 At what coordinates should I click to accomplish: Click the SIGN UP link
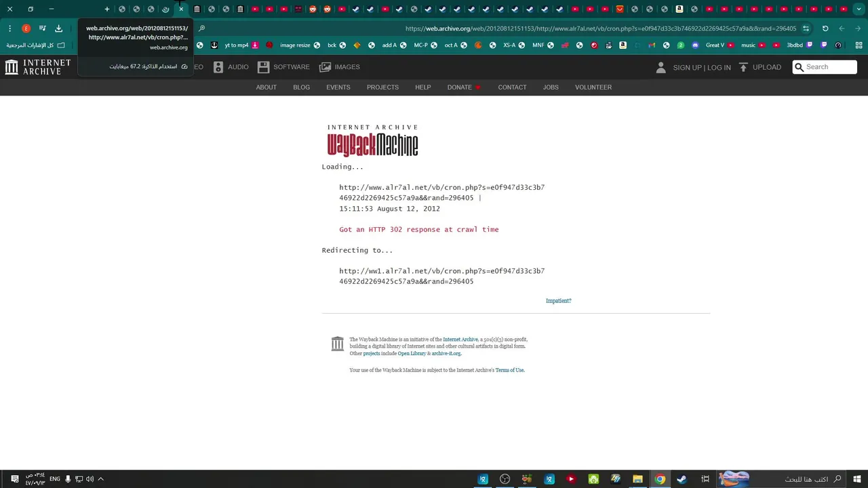pyautogui.click(x=687, y=68)
